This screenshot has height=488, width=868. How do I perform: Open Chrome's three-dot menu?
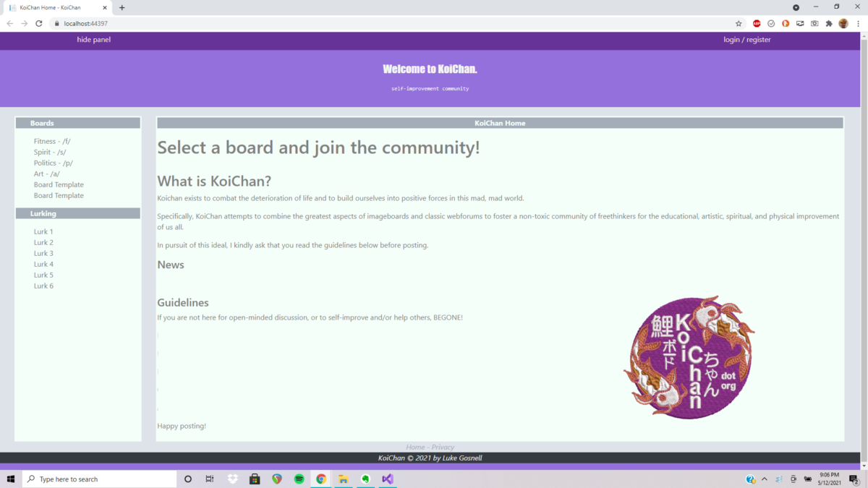click(858, 23)
